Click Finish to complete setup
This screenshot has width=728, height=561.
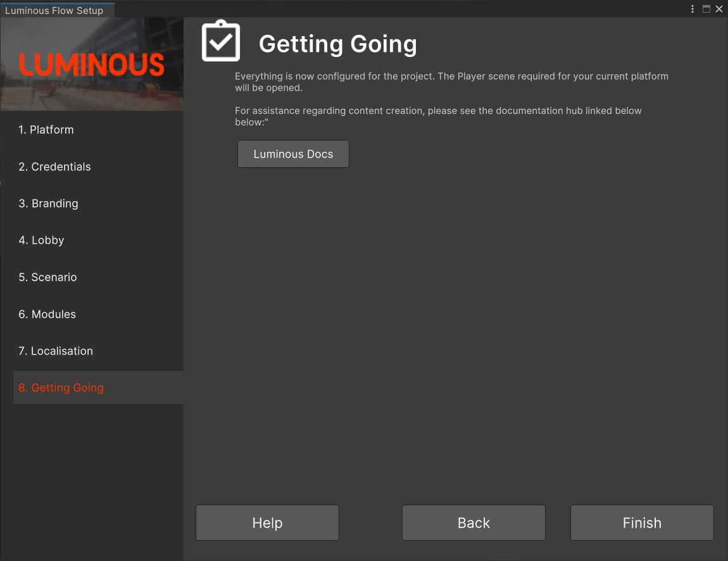(642, 523)
